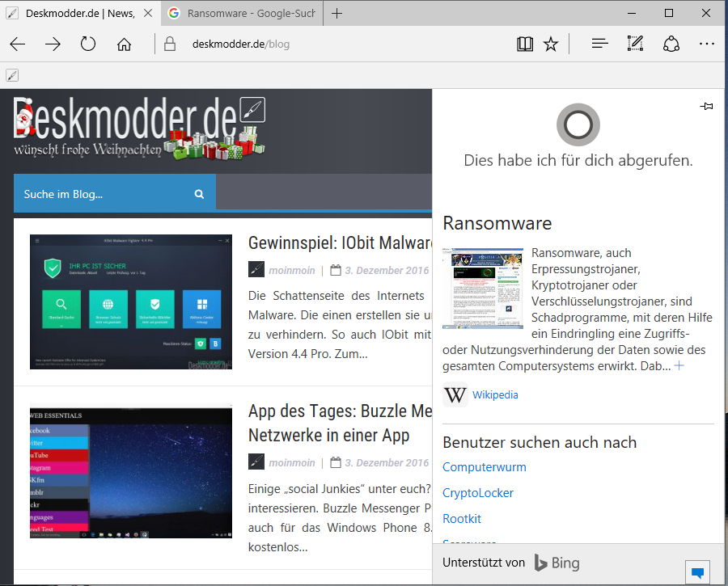Click the Bing logo in footer
The image size is (728, 586).
point(557,563)
